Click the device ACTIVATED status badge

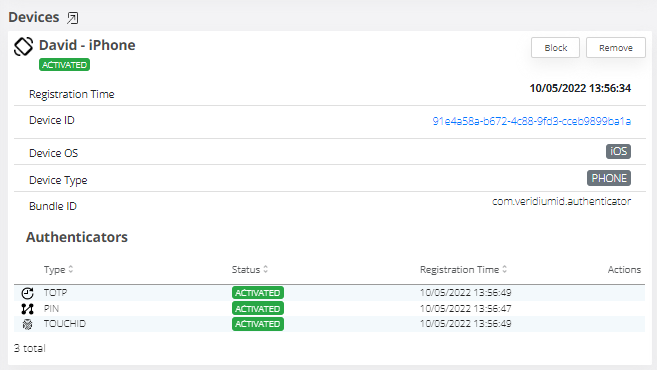tap(65, 65)
